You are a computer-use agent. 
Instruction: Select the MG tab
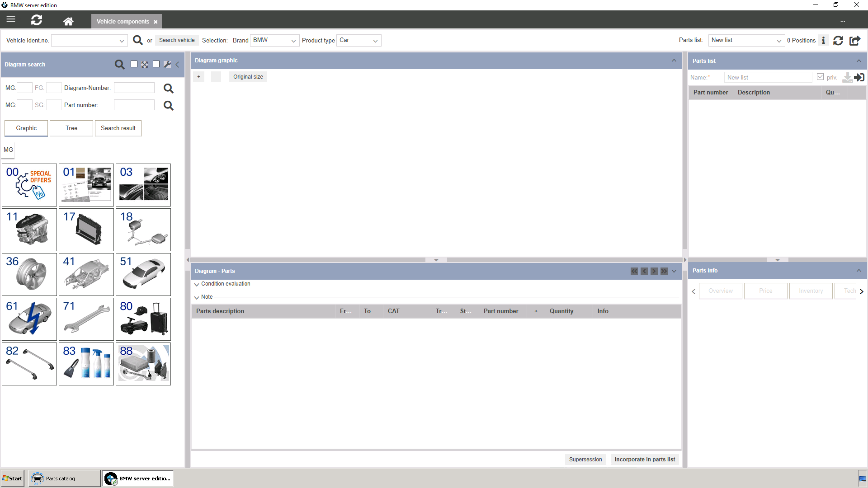click(9, 150)
